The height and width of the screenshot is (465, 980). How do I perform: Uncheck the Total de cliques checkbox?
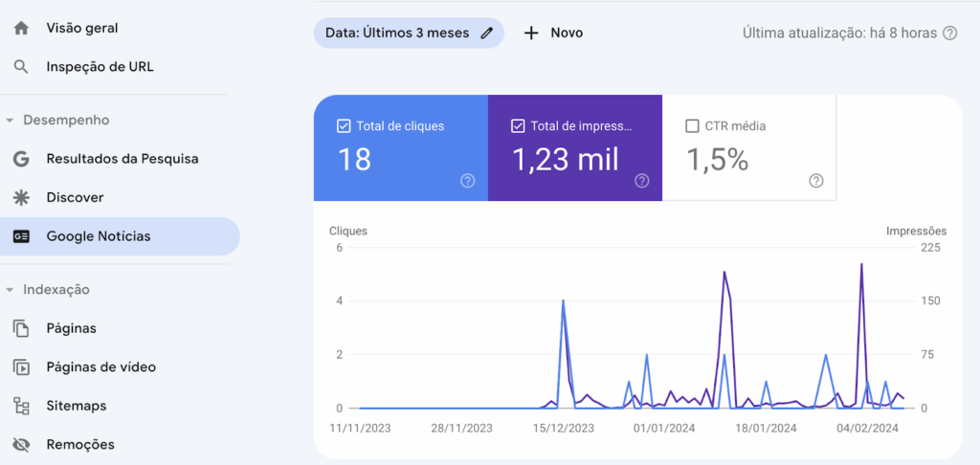pos(344,125)
